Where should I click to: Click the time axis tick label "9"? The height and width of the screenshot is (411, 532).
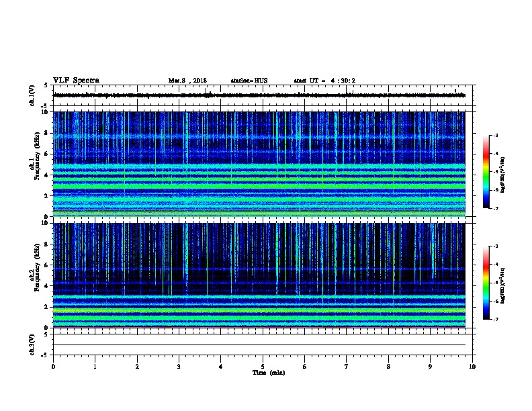[430, 367]
